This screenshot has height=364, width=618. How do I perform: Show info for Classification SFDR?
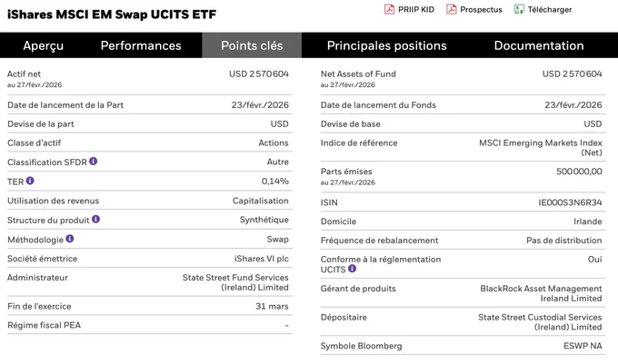coord(93,162)
